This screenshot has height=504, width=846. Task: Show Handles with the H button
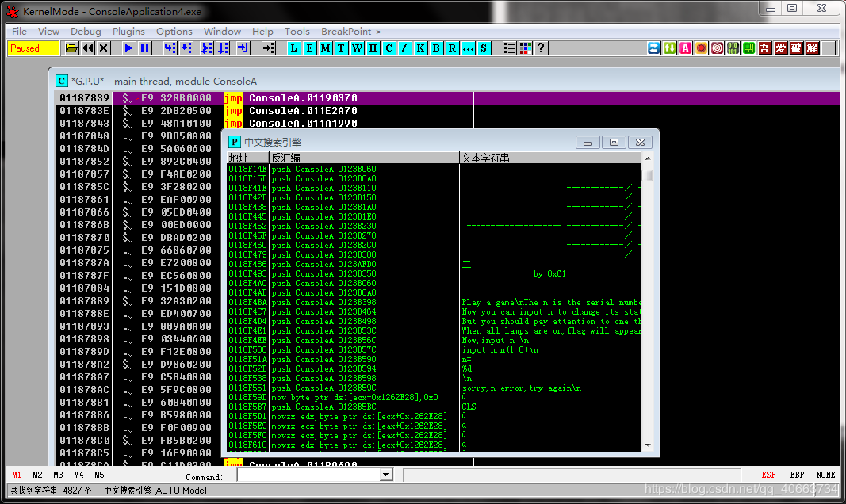[373, 48]
